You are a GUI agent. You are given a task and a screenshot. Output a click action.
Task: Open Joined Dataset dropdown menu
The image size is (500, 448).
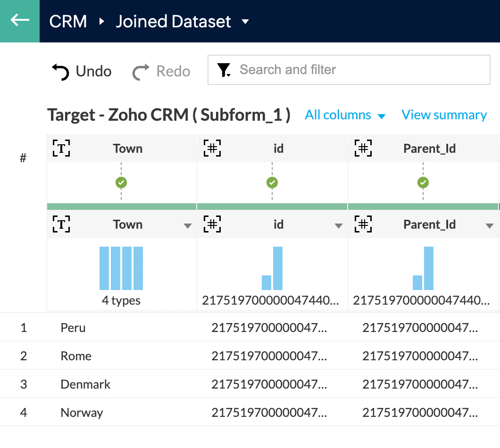coord(245,22)
